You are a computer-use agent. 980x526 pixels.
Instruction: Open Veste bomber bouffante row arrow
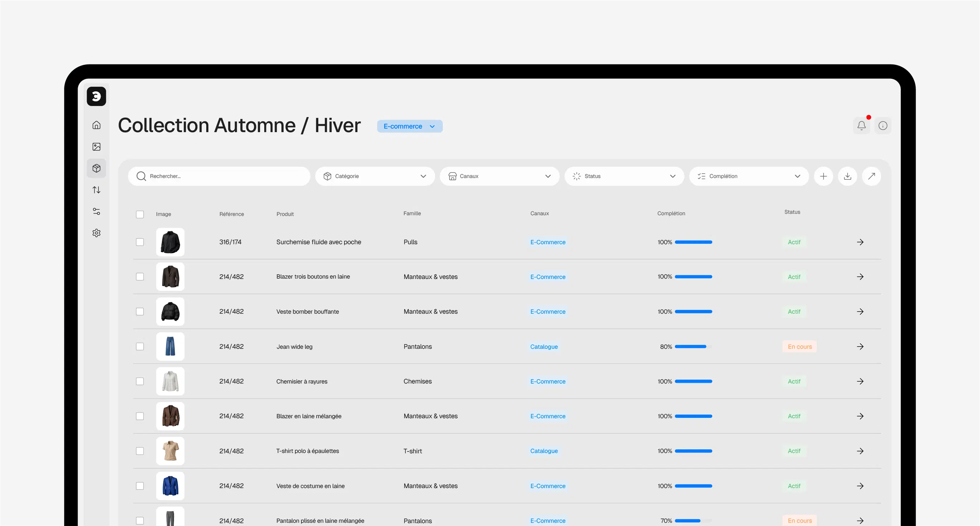point(860,312)
